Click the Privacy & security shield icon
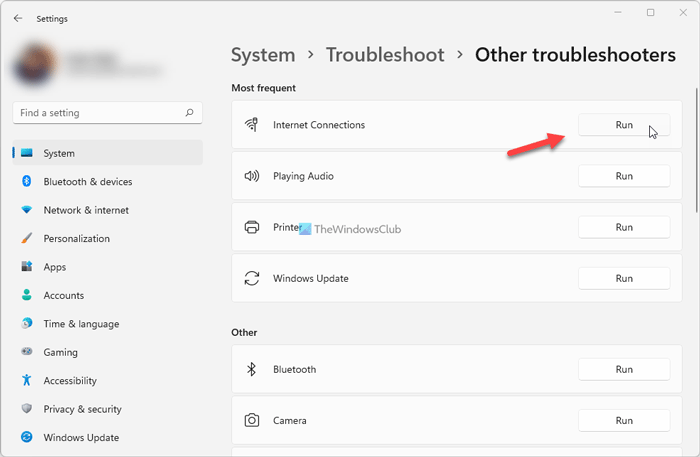Screen dimensions: 700x457 pyautogui.click(x=26, y=409)
